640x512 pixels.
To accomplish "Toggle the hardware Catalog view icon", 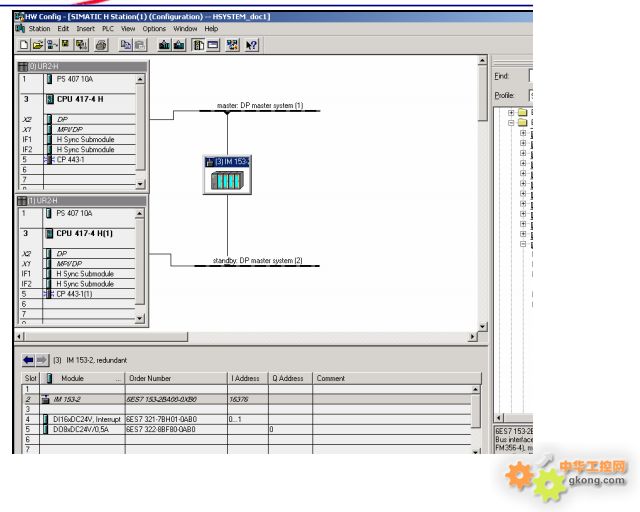I will [x=198, y=45].
